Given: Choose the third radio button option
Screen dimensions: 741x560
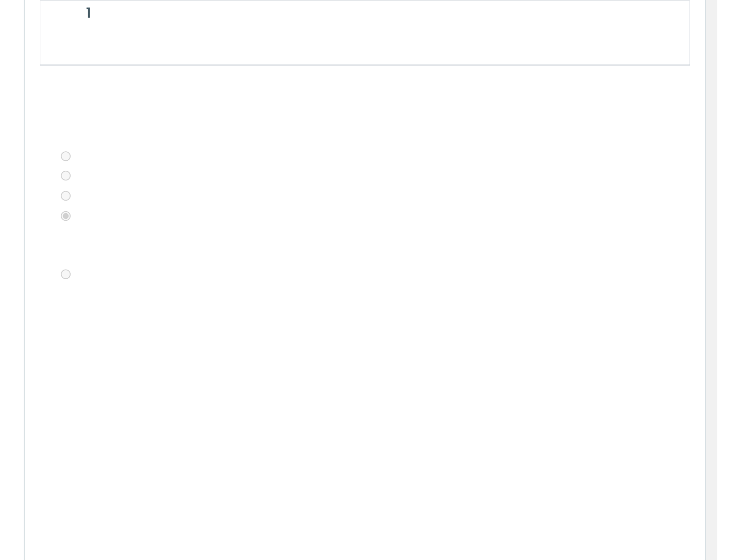Looking at the screenshot, I should pyautogui.click(x=66, y=196).
